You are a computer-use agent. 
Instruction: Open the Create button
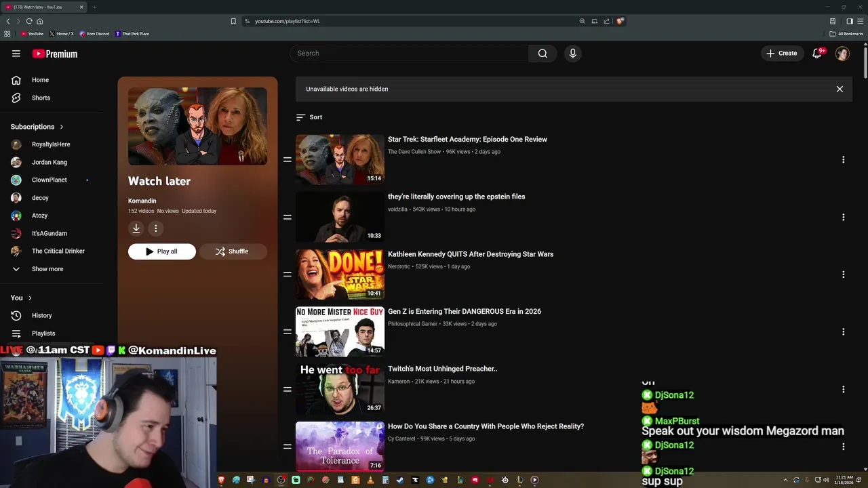click(782, 54)
